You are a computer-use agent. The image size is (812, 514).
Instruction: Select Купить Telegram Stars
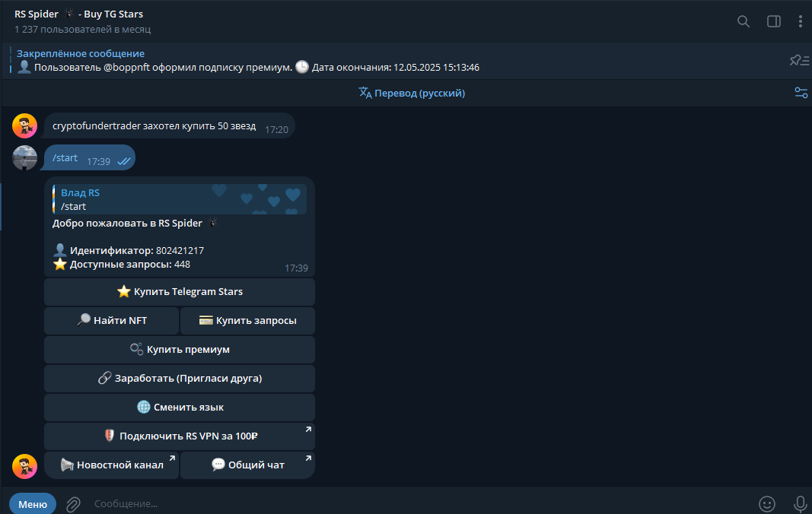[x=180, y=291]
